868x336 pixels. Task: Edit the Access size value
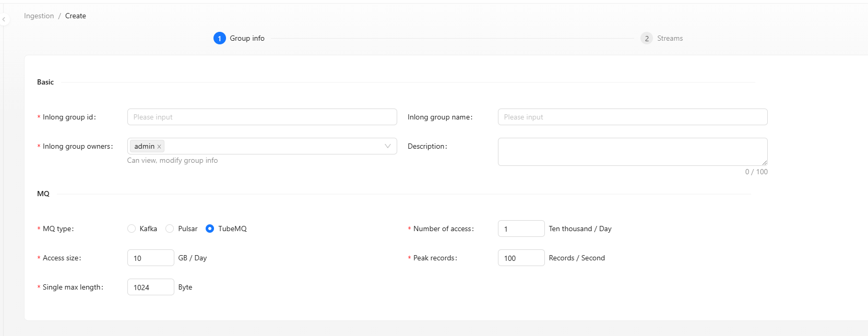tap(150, 258)
